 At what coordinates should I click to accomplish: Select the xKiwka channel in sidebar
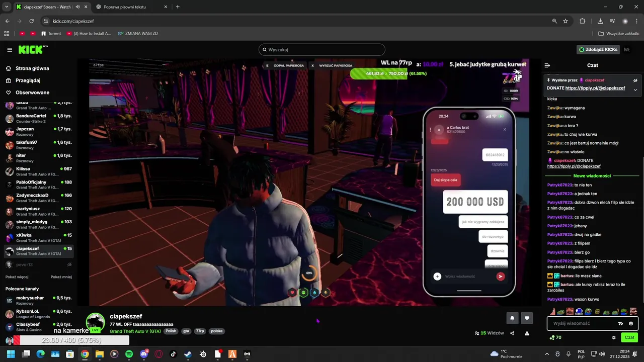click(x=39, y=237)
